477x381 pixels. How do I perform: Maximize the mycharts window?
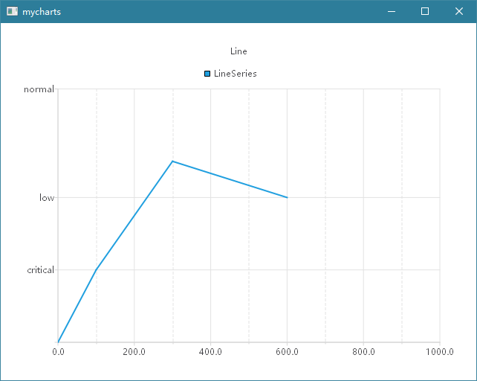[x=425, y=11]
